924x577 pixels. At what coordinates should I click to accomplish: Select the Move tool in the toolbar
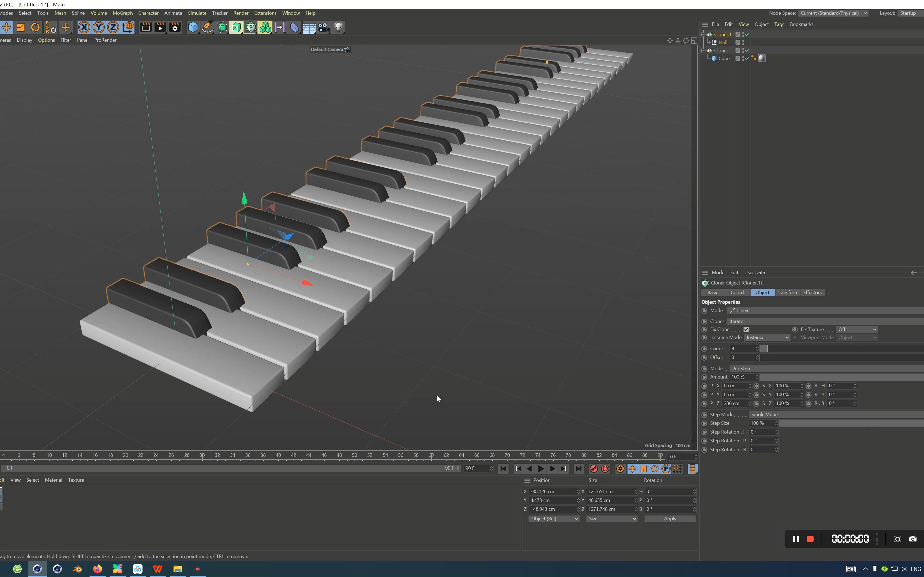click(x=6, y=27)
